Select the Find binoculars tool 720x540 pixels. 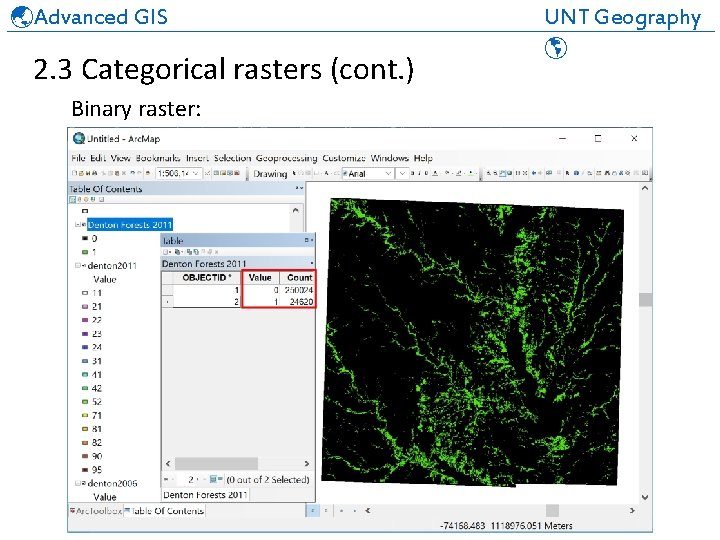607,173
